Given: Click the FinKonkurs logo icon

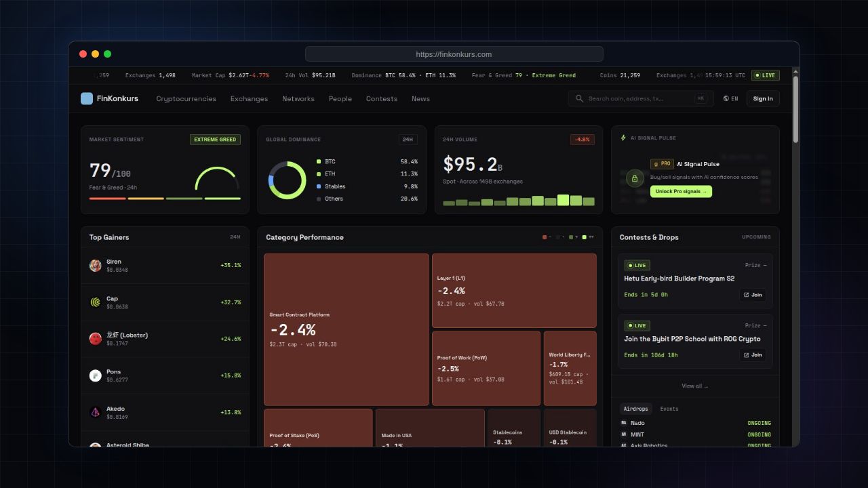Looking at the screenshot, I should tap(87, 98).
